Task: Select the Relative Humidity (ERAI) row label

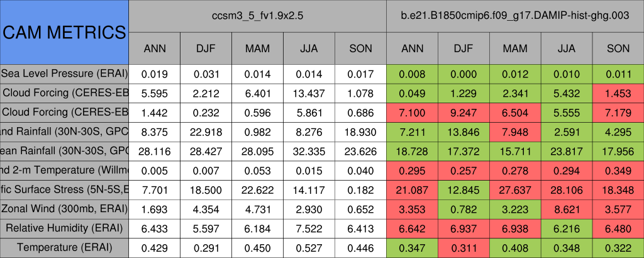Action: tap(64, 228)
